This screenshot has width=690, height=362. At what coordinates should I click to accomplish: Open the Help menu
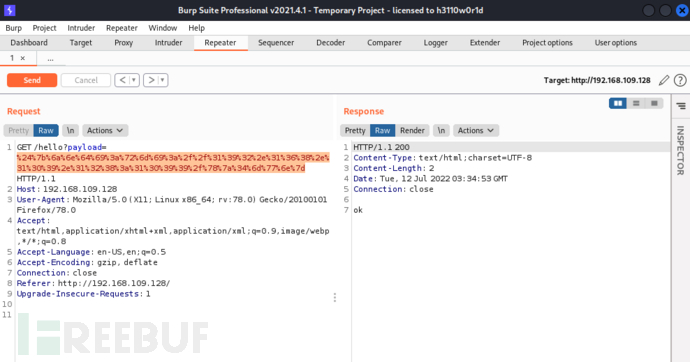click(x=197, y=28)
